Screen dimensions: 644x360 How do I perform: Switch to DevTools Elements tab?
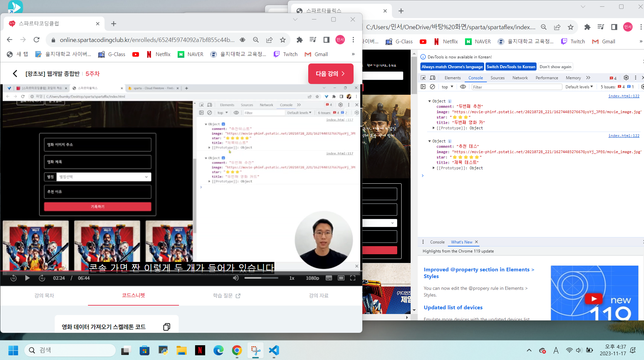pos(453,78)
